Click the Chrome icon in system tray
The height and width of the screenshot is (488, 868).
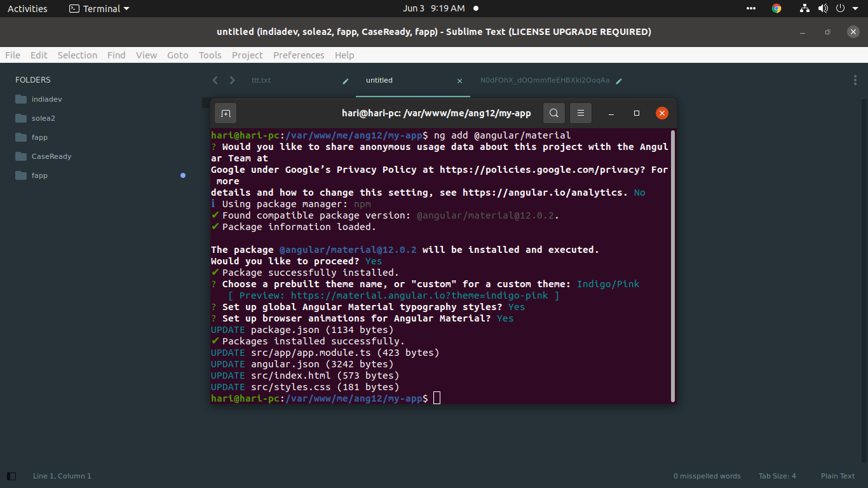(776, 8)
